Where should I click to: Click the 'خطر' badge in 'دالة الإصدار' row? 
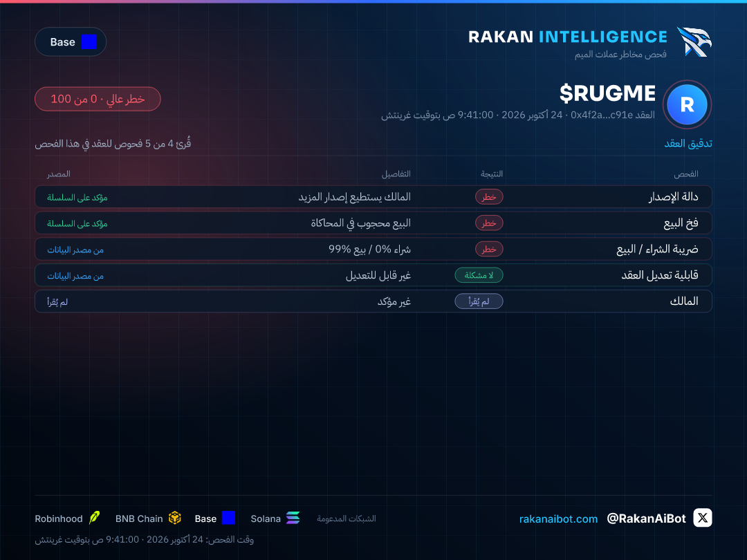[x=489, y=197]
